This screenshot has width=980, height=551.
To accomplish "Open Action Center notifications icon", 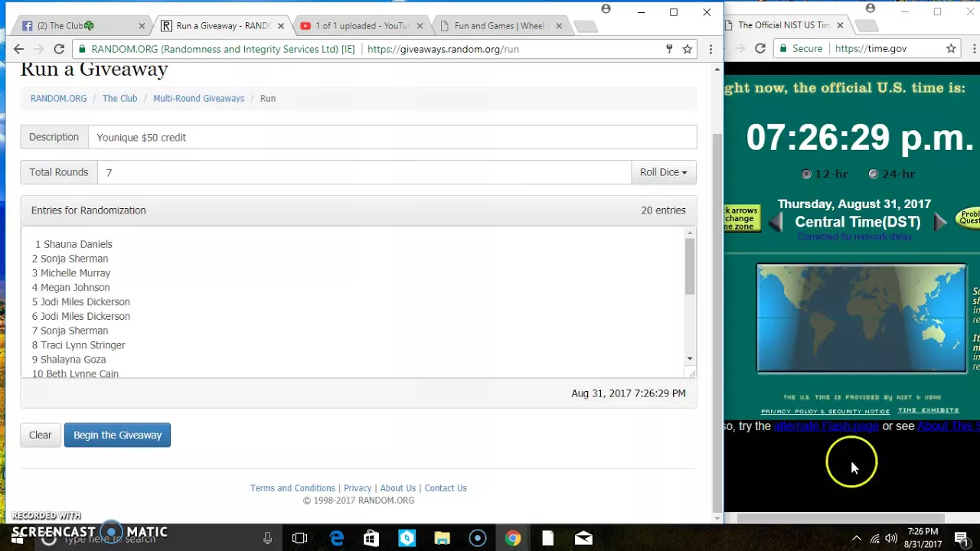I will 962,538.
